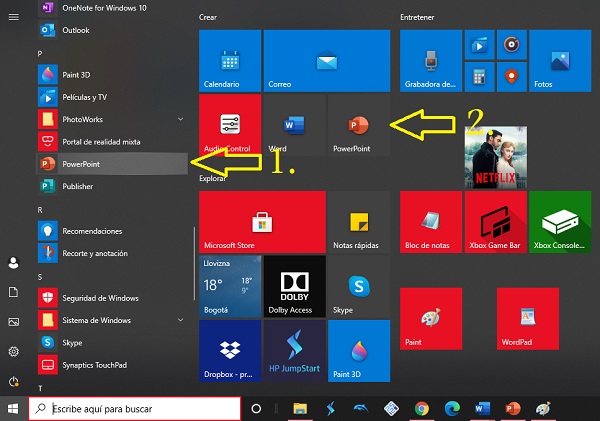
Task: Click the Crear group header
Action: 208,17
